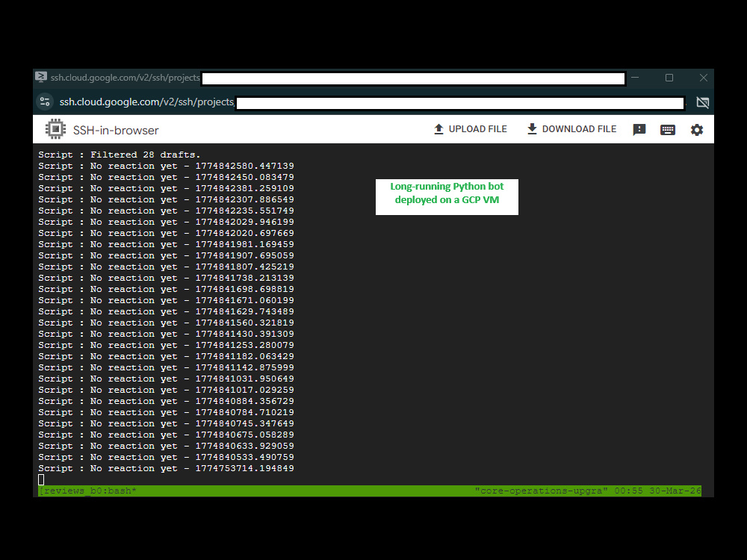Click the address bar URL ssh.cloud.google.com
This screenshot has width=747, height=560.
pyautogui.click(x=146, y=102)
